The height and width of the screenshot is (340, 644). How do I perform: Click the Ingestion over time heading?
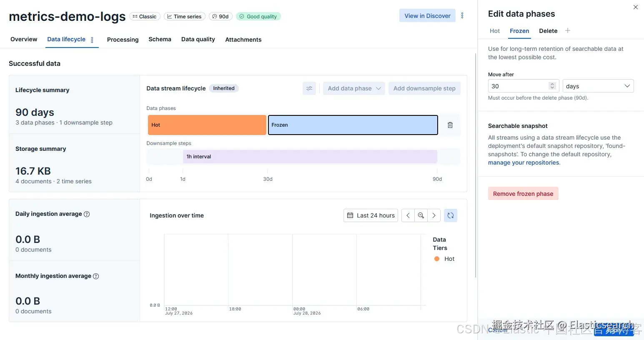tap(177, 215)
